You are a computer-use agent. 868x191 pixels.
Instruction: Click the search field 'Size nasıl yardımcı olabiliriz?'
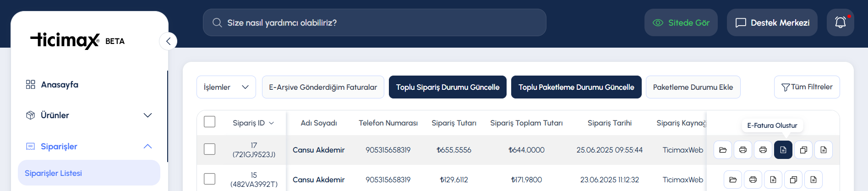[375, 22]
